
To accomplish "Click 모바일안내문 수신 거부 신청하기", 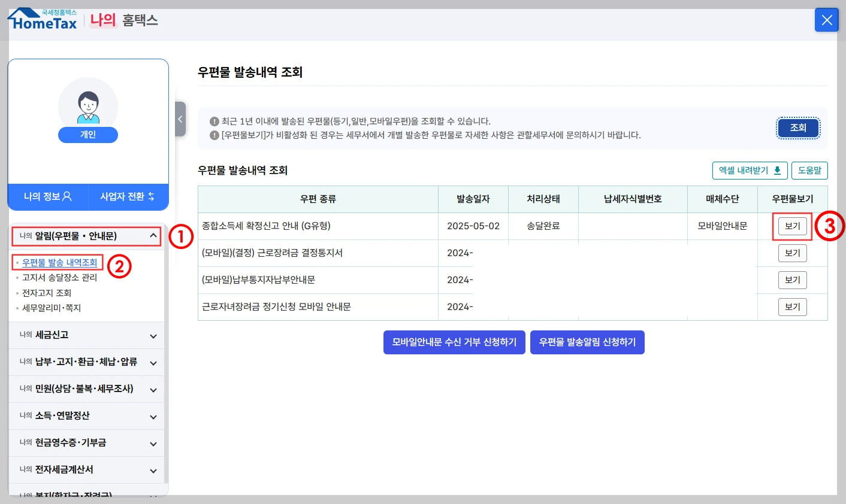I will coord(454,342).
